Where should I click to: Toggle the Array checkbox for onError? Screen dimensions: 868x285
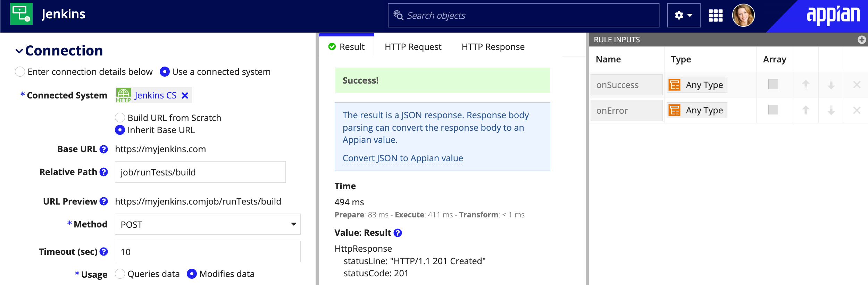773,110
